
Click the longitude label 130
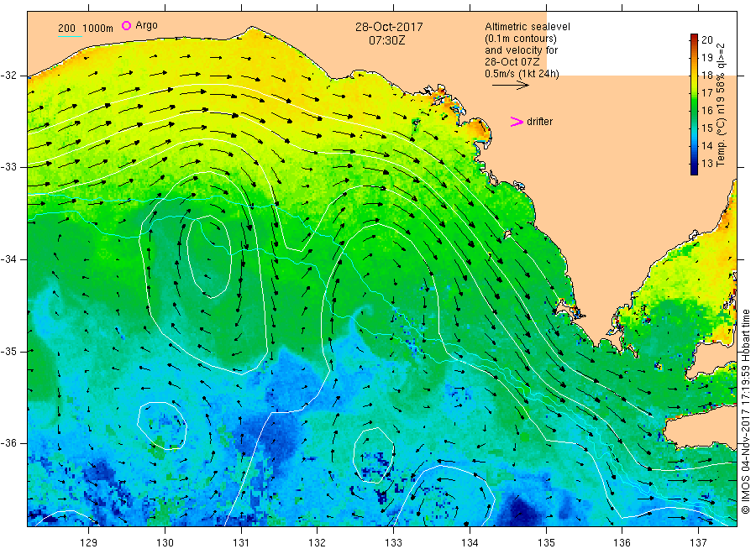pos(165,543)
